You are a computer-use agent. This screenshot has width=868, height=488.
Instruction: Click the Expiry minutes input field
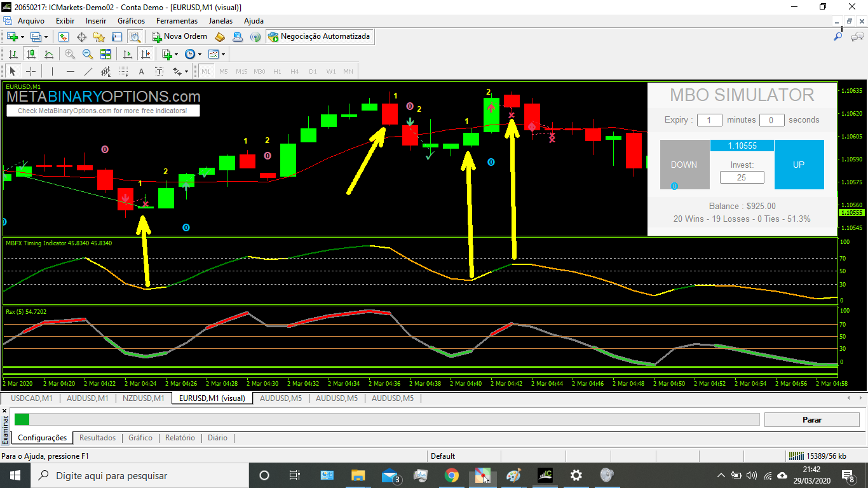pos(709,119)
